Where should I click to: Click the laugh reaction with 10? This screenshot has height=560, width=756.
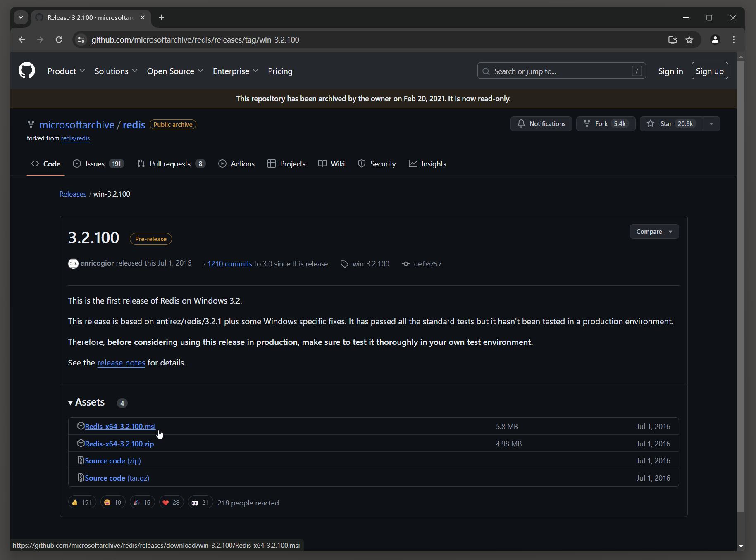pos(113,503)
